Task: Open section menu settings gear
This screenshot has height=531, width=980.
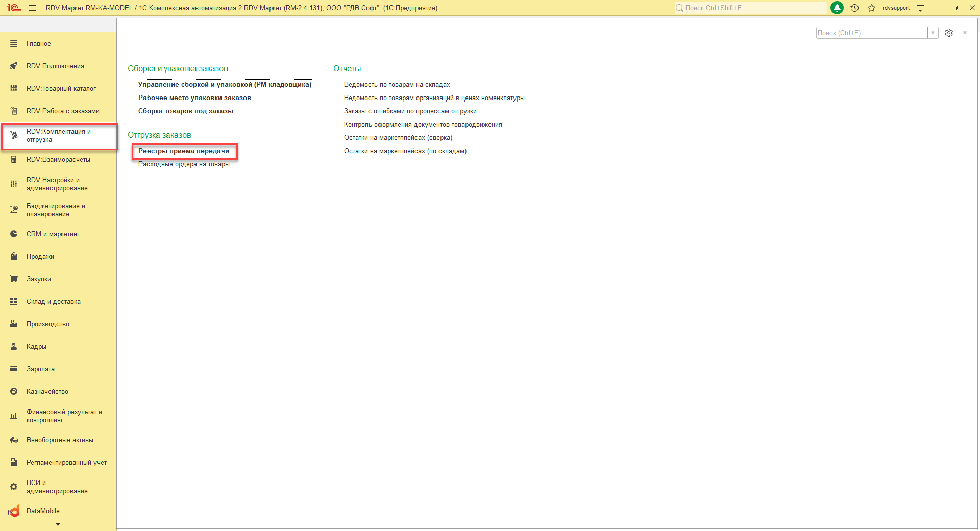Action: pos(949,33)
